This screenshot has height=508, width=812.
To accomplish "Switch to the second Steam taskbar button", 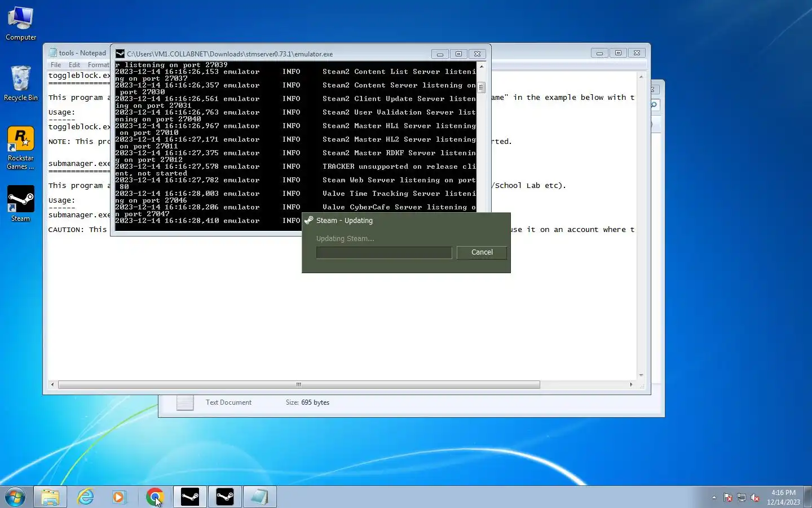I will (225, 497).
